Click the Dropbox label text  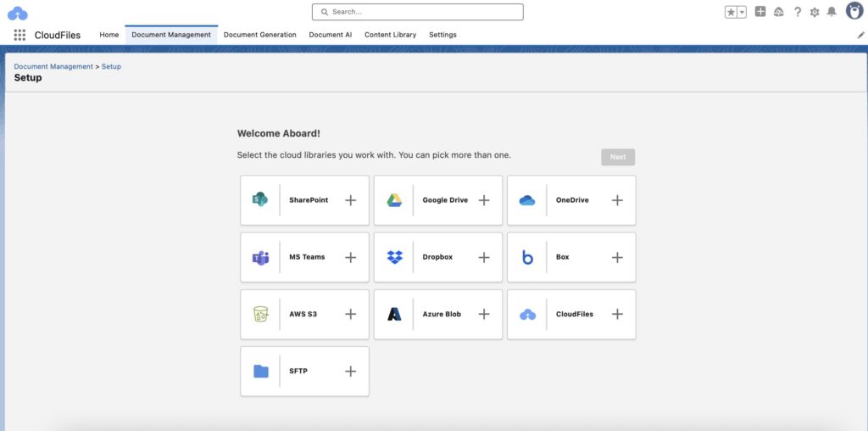tap(437, 257)
